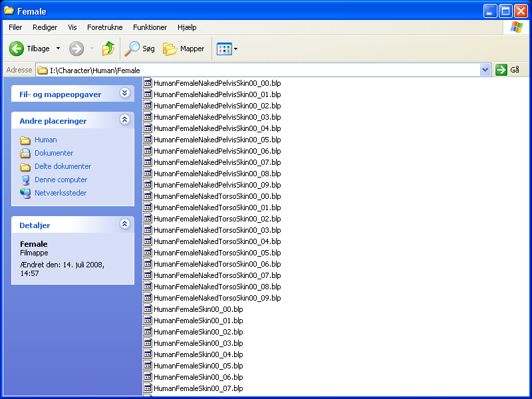This screenshot has height=399, width=532.
Task: Collapse Andre placeringer panel
Action: point(125,120)
